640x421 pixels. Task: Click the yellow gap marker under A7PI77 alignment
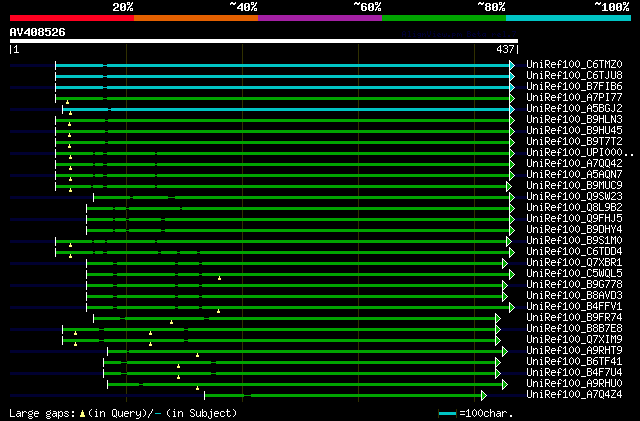point(67,102)
